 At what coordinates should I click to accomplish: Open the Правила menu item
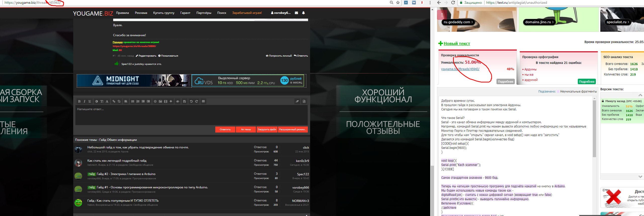tap(123, 13)
